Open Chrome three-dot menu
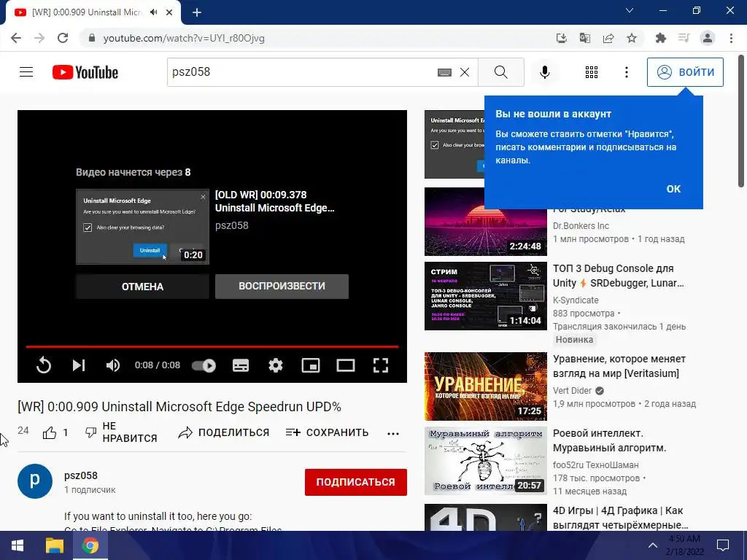Image resolution: width=747 pixels, height=560 pixels. click(x=731, y=38)
